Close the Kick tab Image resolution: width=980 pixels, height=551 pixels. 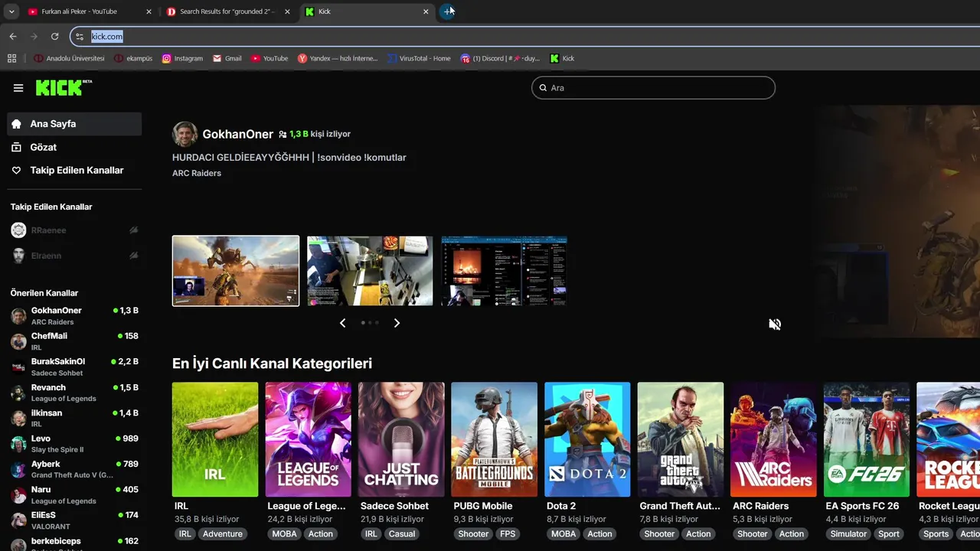pos(426,11)
